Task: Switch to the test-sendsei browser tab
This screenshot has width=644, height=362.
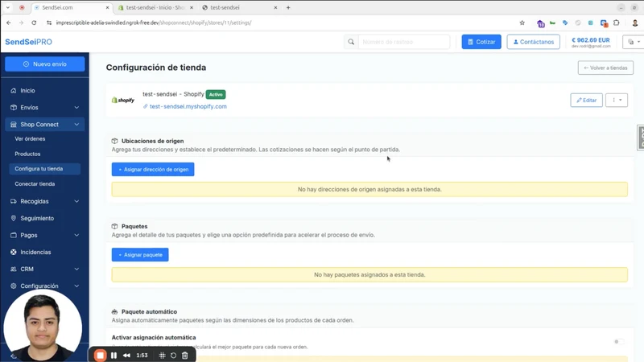Action: (x=239, y=7)
